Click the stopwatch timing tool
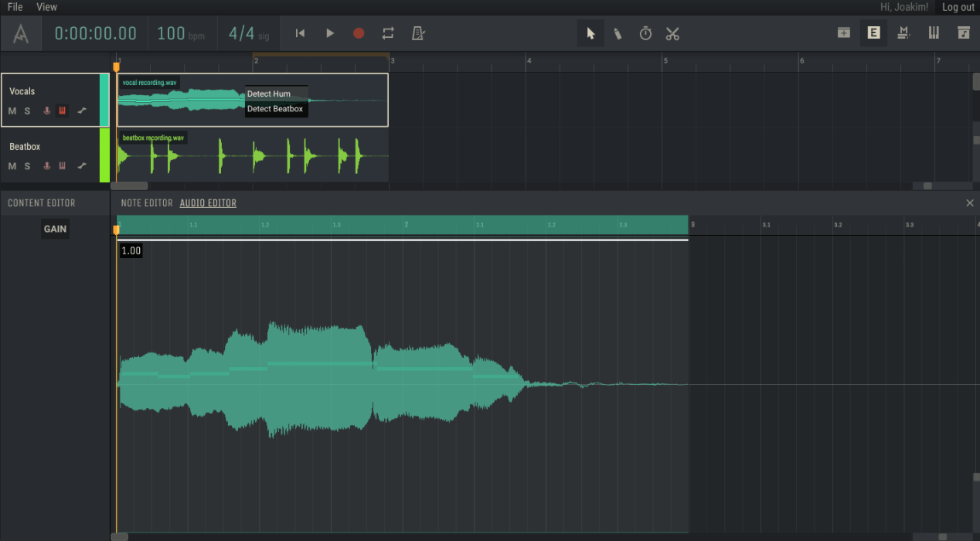Viewport: 980px width, 541px height. pyautogui.click(x=645, y=32)
